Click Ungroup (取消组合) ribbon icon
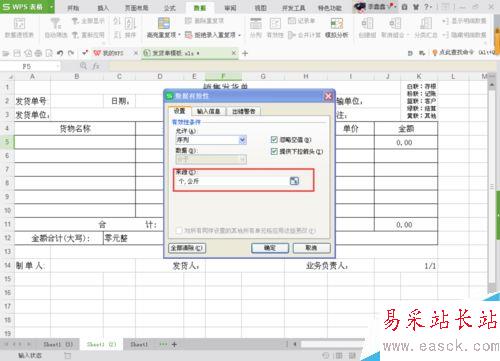The image size is (500, 361). (395, 24)
